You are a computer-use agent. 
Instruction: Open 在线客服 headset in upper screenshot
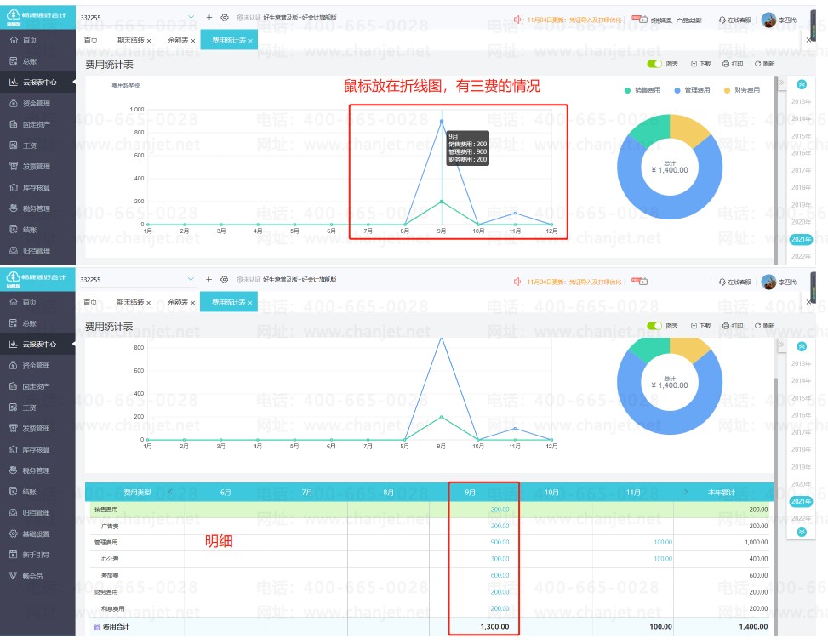[x=734, y=20]
